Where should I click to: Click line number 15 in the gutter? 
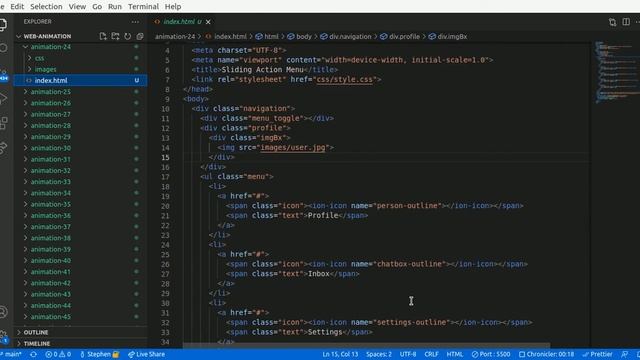pos(165,158)
